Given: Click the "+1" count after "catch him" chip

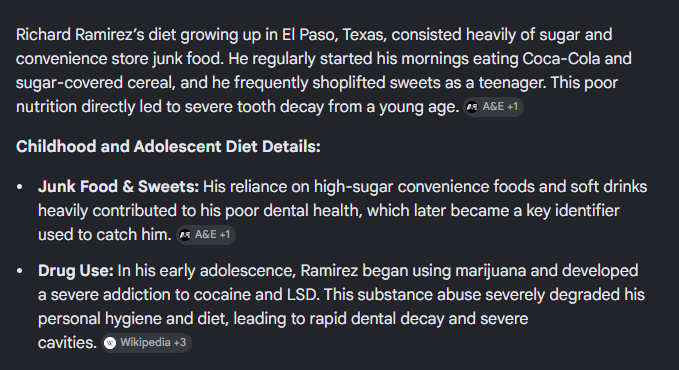Looking at the screenshot, I should coord(225,234).
